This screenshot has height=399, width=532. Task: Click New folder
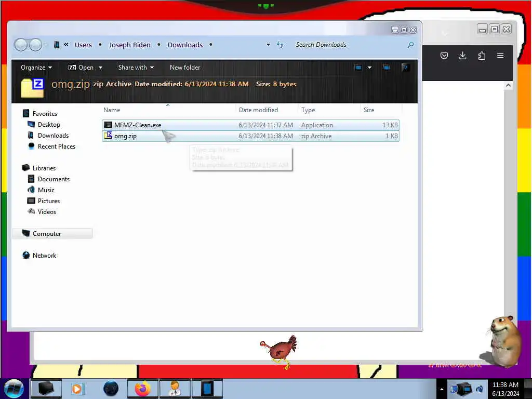185,68
